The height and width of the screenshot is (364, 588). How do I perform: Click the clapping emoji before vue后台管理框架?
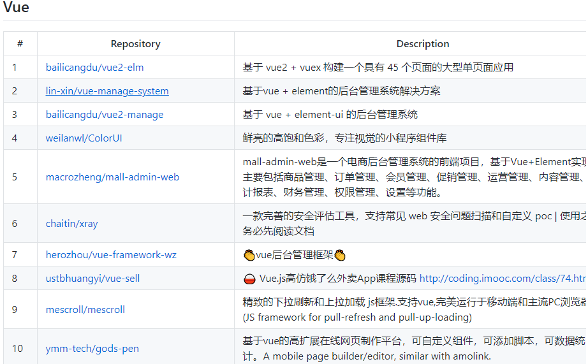(249, 255)
